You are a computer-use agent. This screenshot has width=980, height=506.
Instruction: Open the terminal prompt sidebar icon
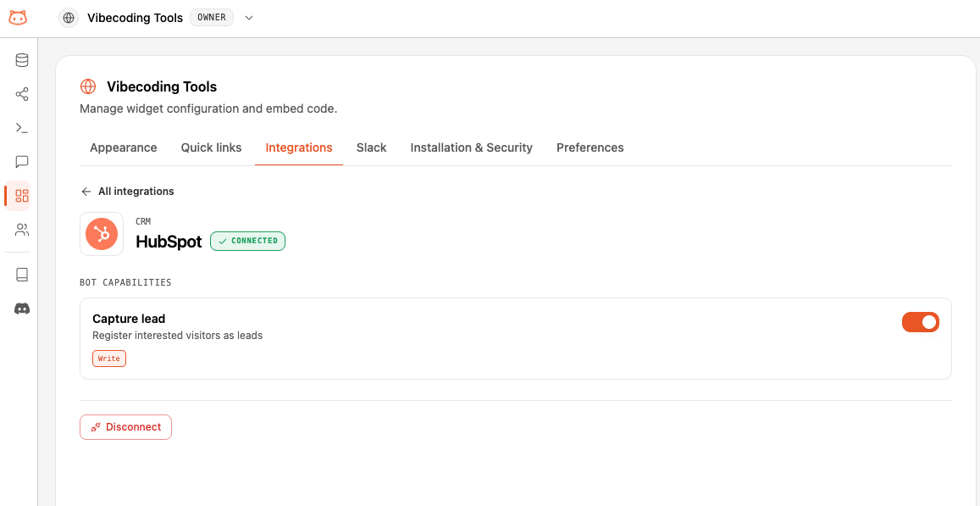[x=22, y=128]
